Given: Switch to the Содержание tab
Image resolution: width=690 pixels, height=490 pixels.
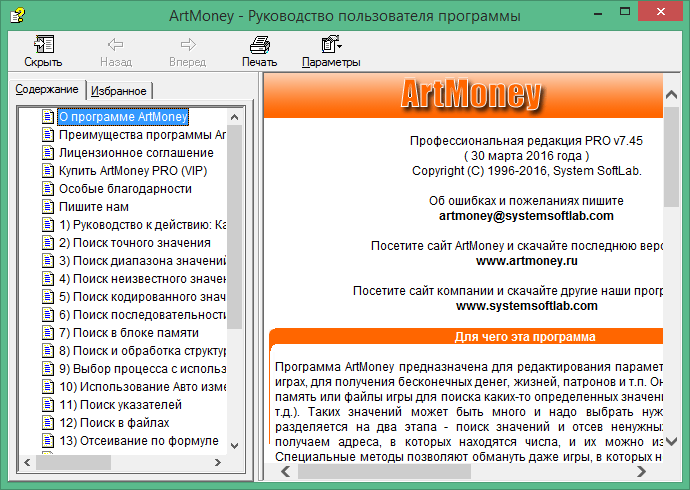Looking at the screenshot, I should coord(47,89).
